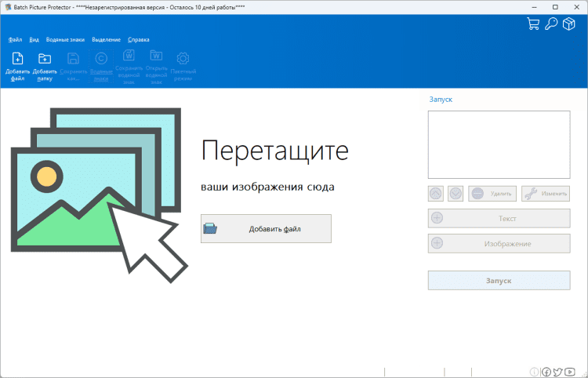
Task: Open the Twitter icon in status bar
Action: (x=557, y=372)
